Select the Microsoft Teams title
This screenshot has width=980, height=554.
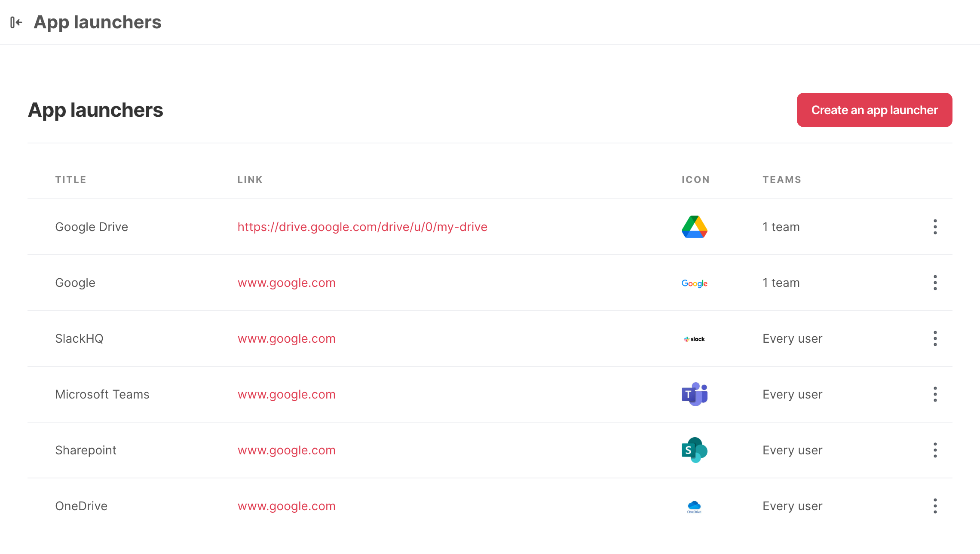[x=102, y=394]
